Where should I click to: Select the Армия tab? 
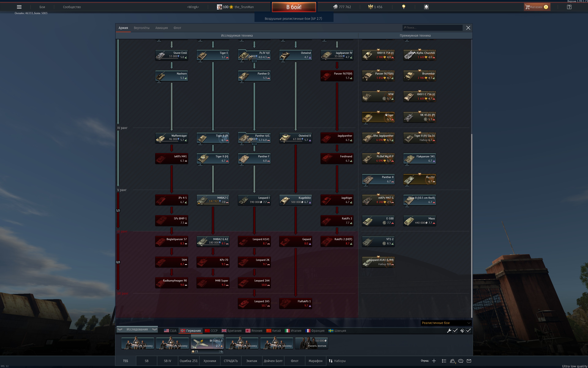[x=123, y=28]
